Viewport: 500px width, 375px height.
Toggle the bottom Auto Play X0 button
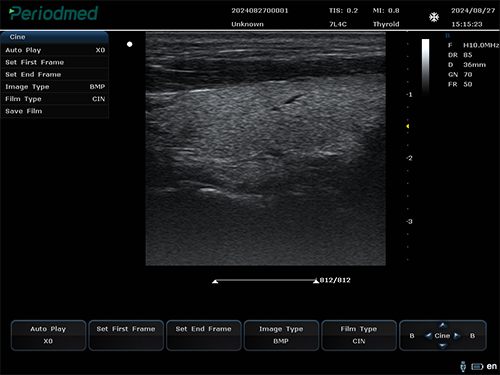click(48, 335)
